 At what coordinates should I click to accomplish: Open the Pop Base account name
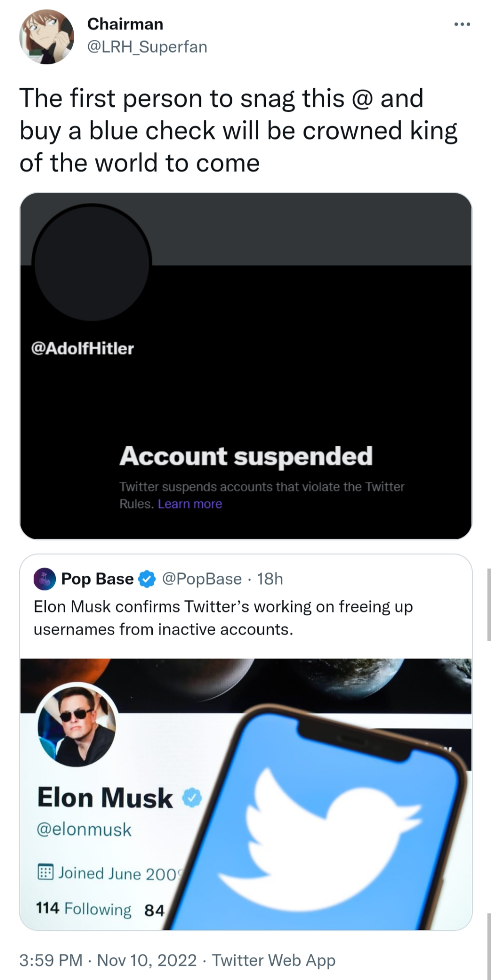pyautogui.click(x=97, y=579)
